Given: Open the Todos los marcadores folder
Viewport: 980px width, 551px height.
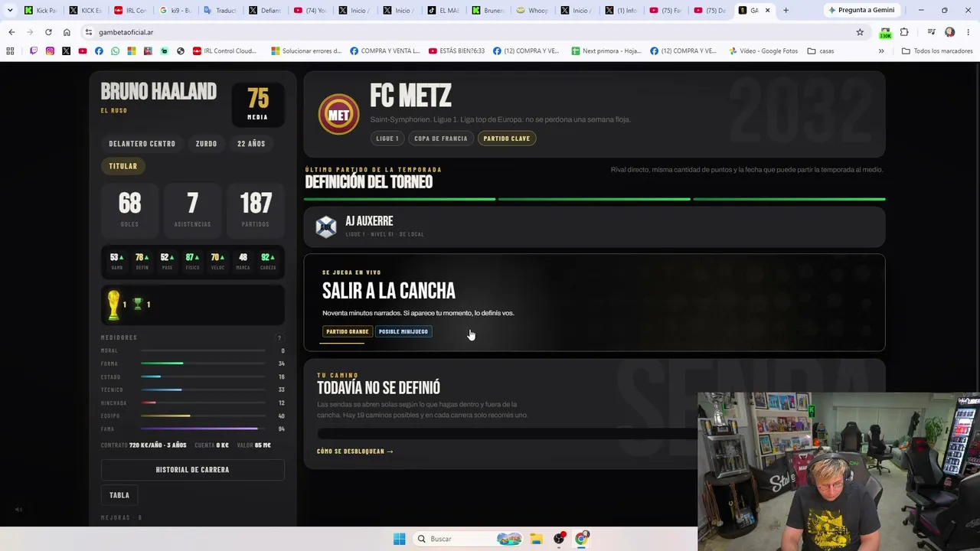Looking at the screenshot, I should click(x=936, y=51).
